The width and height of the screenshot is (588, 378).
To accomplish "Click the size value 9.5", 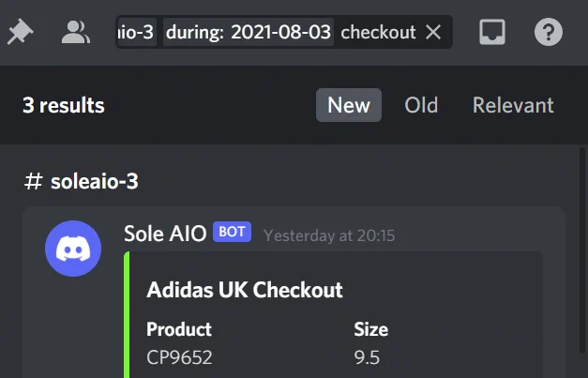I will coord(367,357).
